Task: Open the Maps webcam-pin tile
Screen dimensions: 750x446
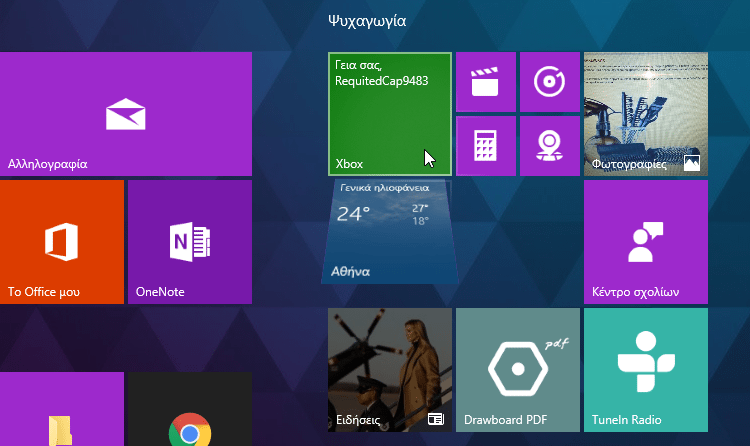Action: (550, 146)
